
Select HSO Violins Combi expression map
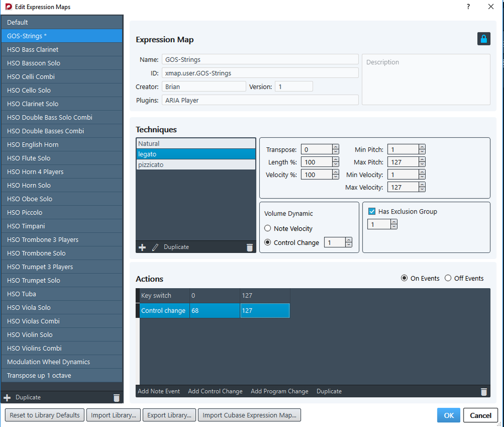[x=62, y=348]
